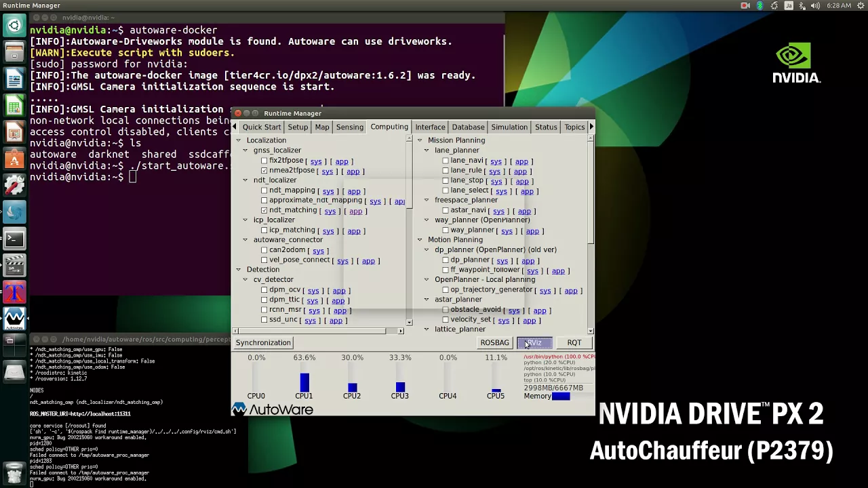Click the Synchronization button

click(263, 343)
